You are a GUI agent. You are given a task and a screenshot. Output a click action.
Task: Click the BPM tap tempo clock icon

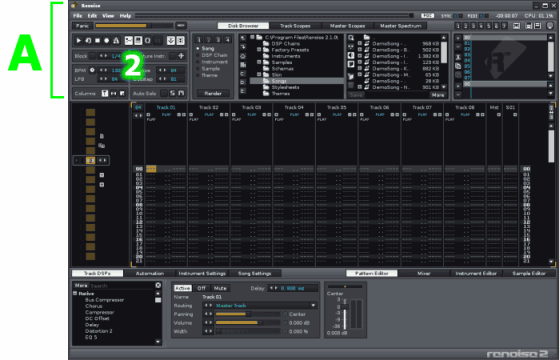[x=92, y=70]
